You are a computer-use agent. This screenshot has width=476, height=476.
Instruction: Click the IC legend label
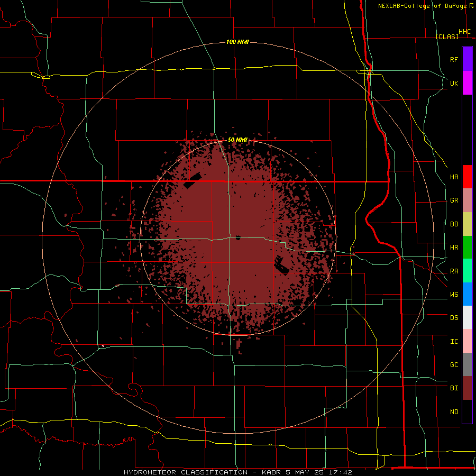click(x=454, y=342)
